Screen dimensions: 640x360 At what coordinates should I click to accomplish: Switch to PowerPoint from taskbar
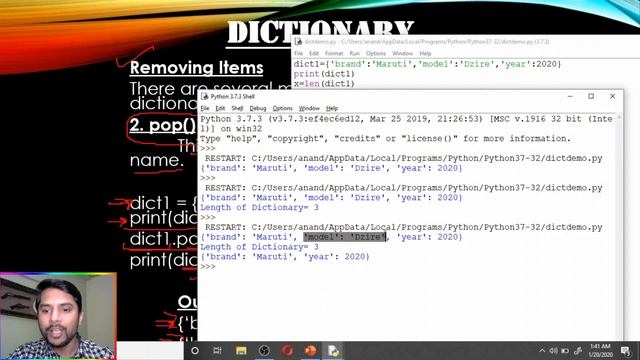click(x=310, y=351)
